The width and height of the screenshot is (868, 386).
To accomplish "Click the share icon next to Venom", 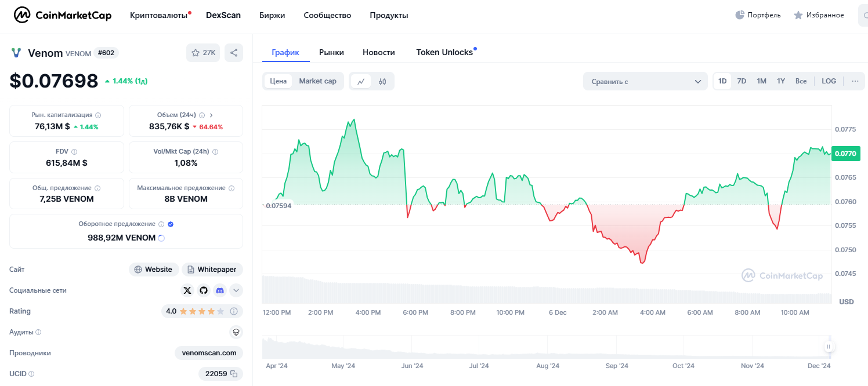I will coord(234,53).
